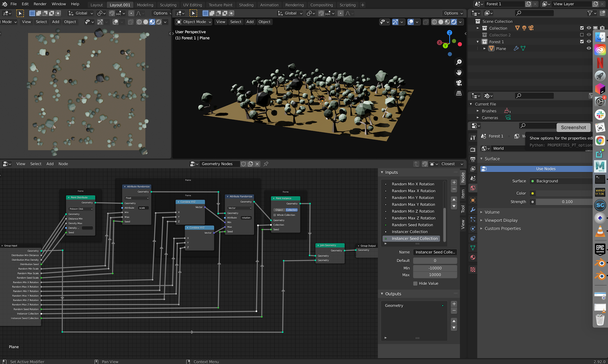
Task: Open Modifier properties wrench tab
Action: [473, 210]
